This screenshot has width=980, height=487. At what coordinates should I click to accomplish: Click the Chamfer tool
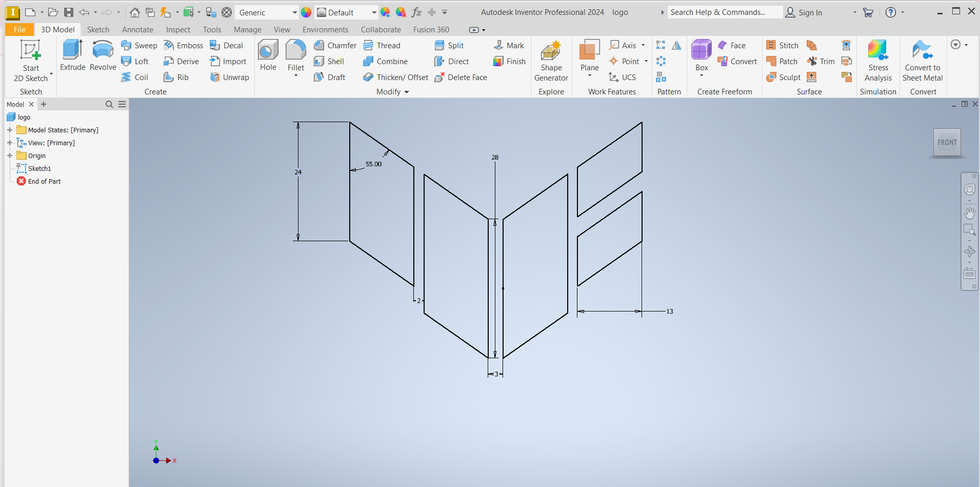point(335,46)
